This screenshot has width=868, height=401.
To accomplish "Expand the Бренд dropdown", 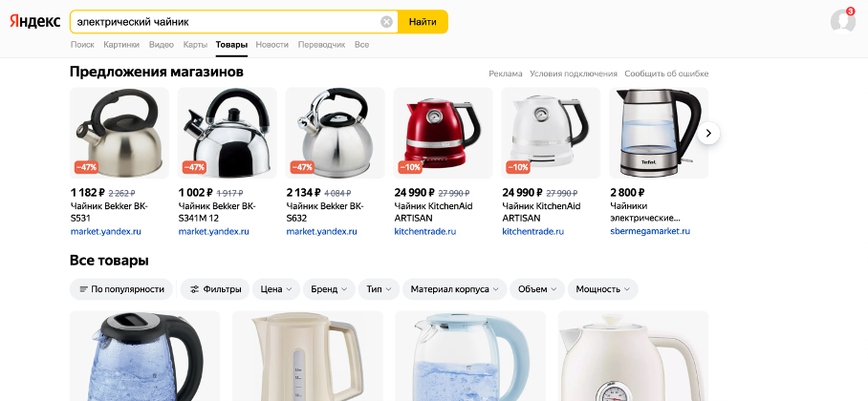I will coord(329,289).
